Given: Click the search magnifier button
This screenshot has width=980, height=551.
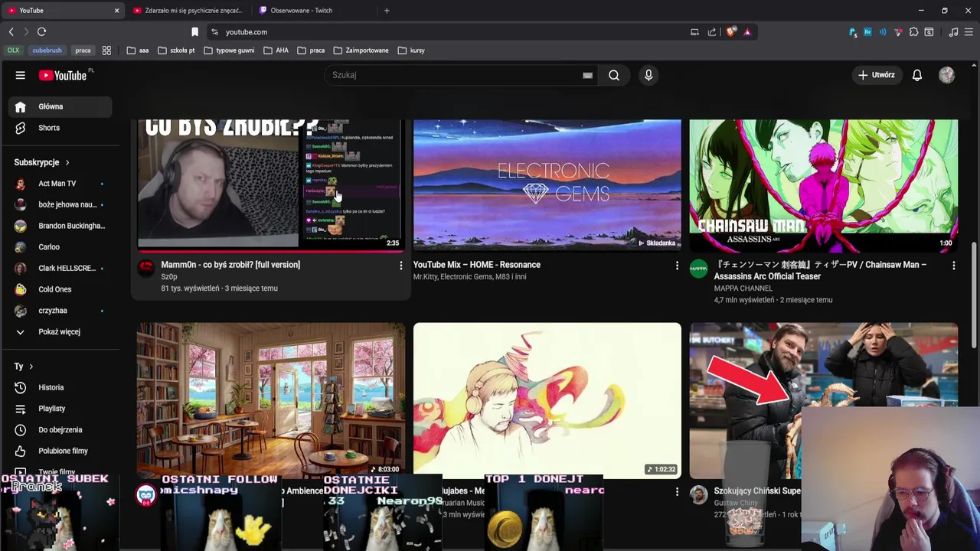Looking at the screenshot, I should (x=614, y=75).
